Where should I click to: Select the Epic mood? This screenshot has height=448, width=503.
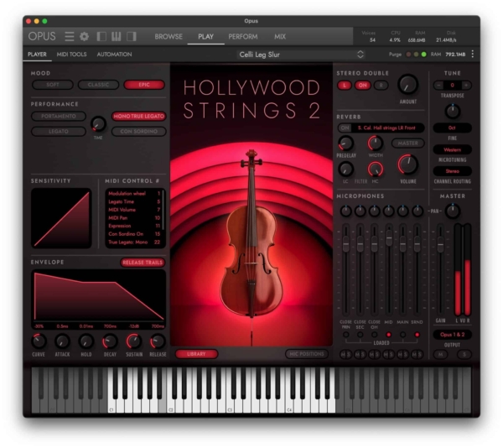[144, 85]
